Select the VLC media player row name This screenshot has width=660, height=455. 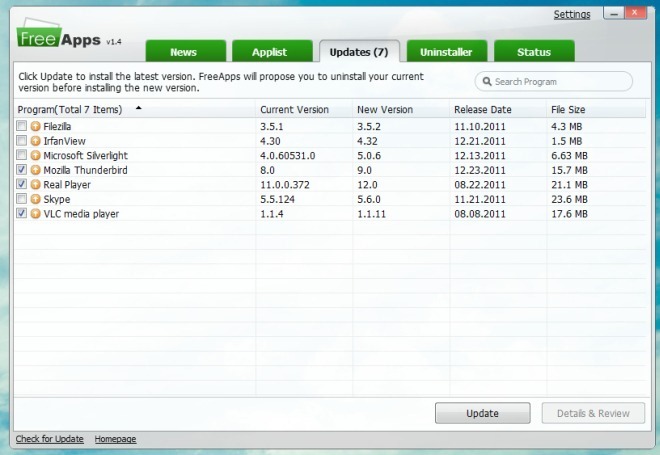(81, 214)
